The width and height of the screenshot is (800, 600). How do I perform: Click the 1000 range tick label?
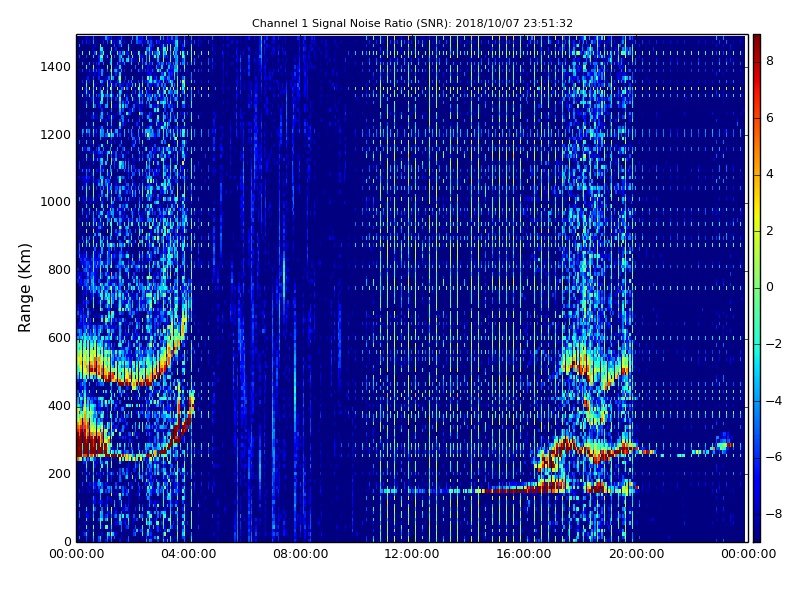tap(55, 202)
